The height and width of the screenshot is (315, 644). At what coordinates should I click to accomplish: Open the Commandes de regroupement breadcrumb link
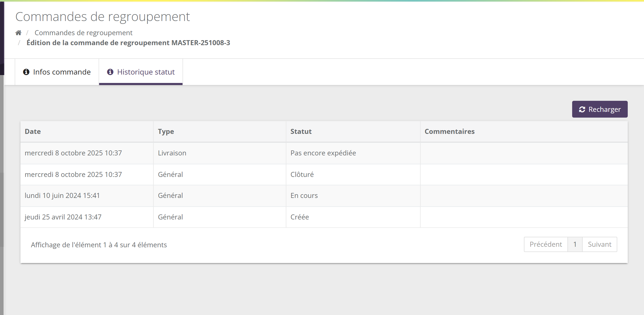coord(83,33)
